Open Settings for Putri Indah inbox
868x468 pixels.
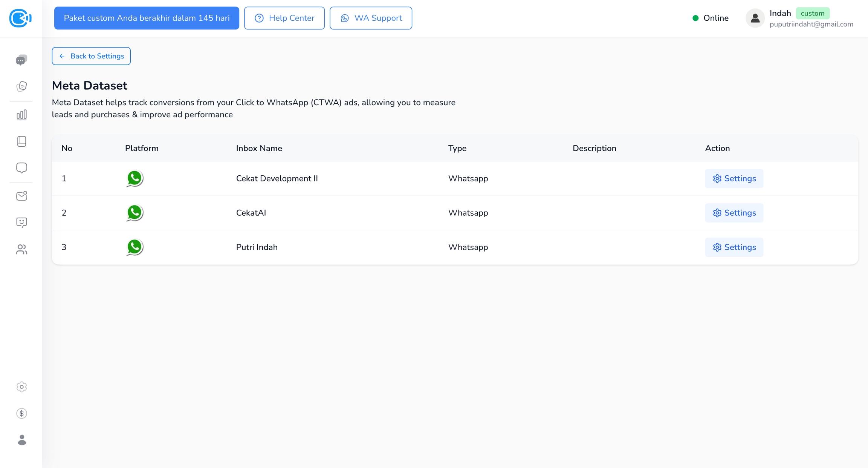[x=734, y=247]
